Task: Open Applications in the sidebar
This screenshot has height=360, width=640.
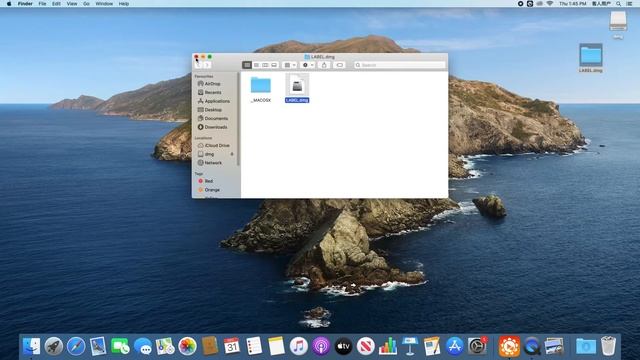Action: 214,101
